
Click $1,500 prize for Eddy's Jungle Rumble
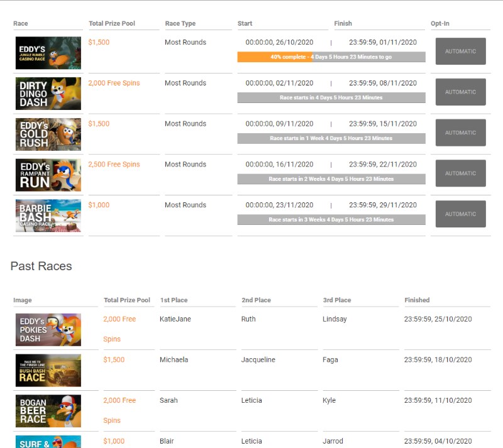[99, 42]
